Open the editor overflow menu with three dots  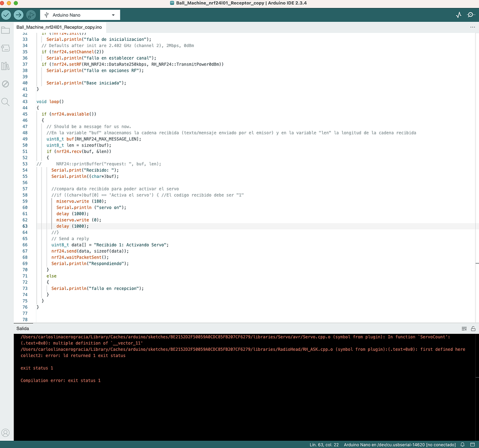coord(472,27)
